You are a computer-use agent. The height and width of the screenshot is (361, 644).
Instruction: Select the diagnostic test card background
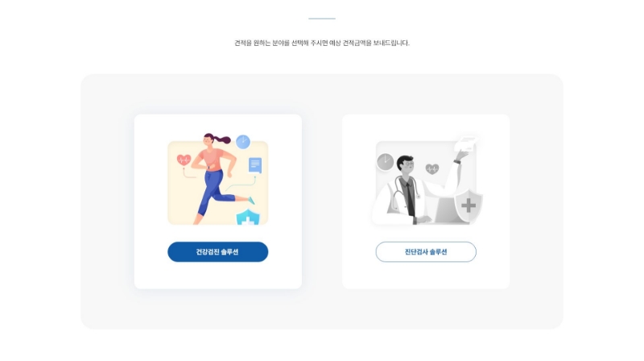click(426, 201)
